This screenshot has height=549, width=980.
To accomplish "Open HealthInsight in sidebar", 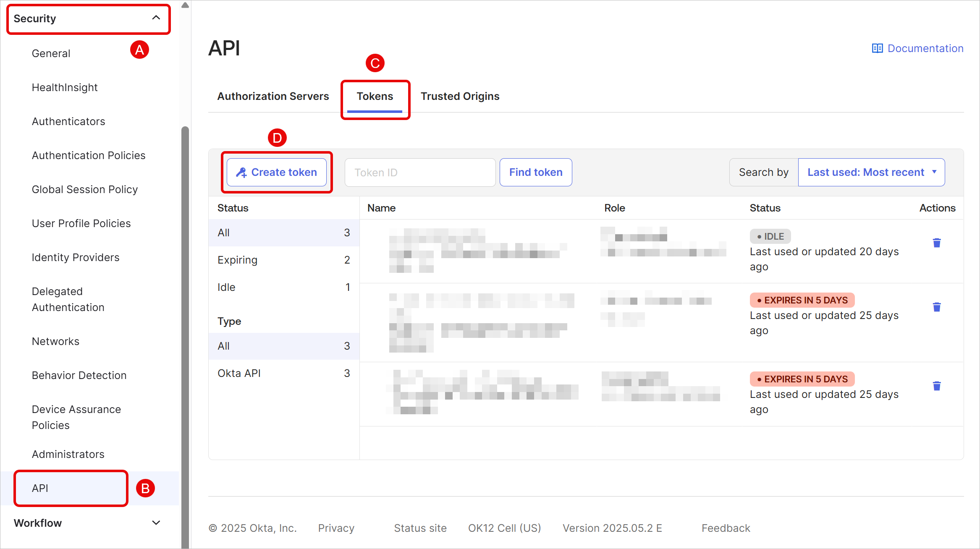I will point(65,87).
